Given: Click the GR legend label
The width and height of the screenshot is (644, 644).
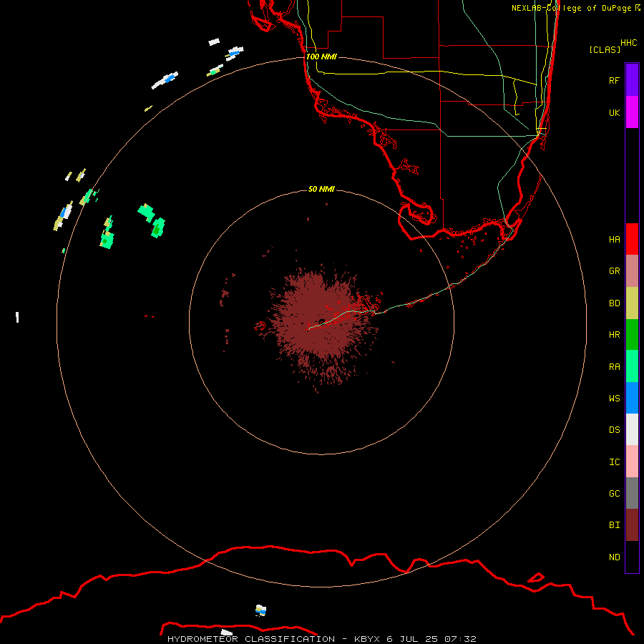Looking at the screenshot, I should click(x=614, y=271).
